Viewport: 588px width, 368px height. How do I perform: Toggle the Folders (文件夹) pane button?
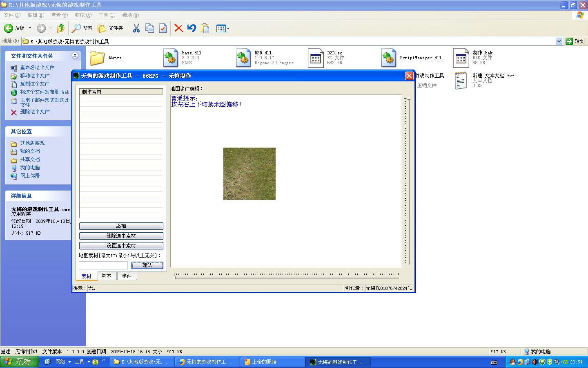point(110,28)
